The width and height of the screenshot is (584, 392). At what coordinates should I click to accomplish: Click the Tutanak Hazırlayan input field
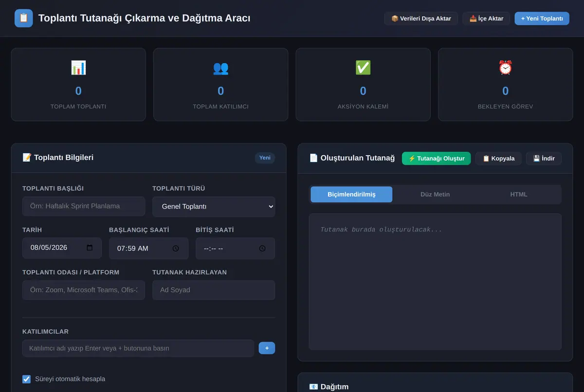(x=214, y=290)
